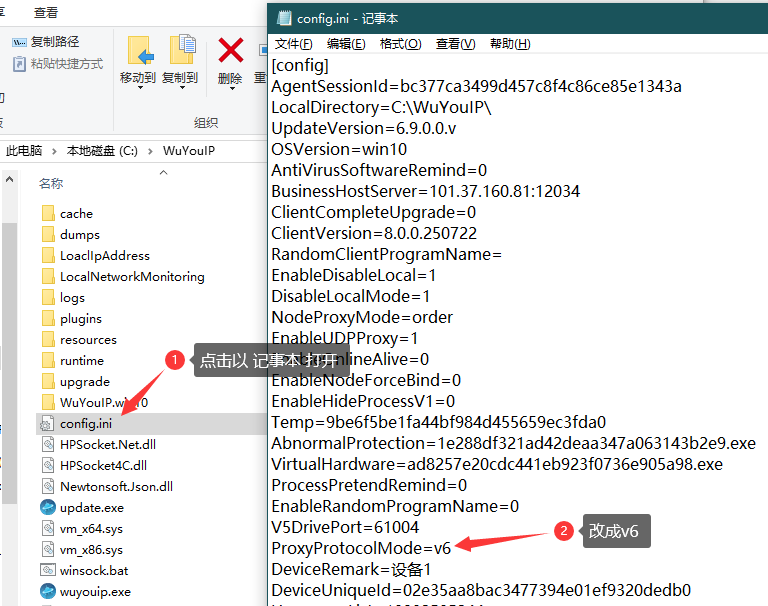Select the update.exe file name
This screenshot has width=768, height=606.
(x=92, y=508)
